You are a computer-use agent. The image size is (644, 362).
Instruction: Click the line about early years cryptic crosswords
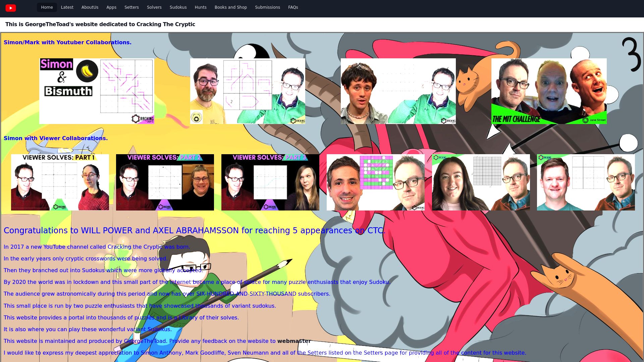pos(86,258)
